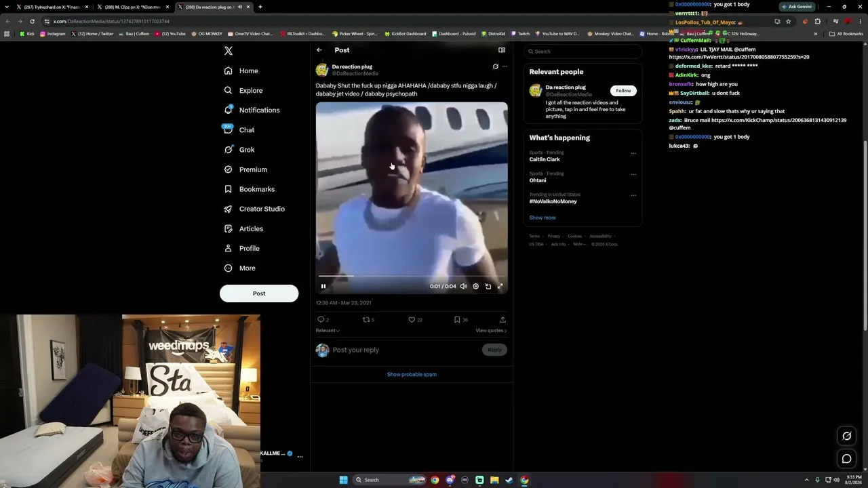Open account switcher three-dot menu

pos(300,456)
